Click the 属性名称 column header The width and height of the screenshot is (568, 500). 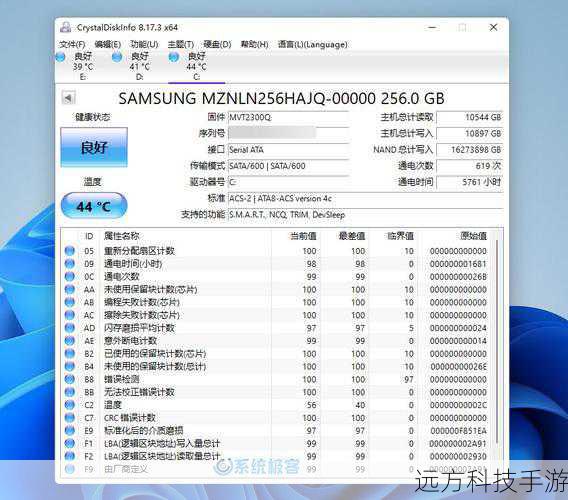point(122,236)
